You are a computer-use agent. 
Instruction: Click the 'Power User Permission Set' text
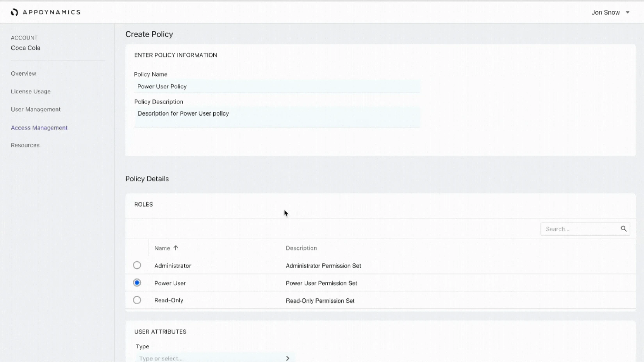(321, 283)
